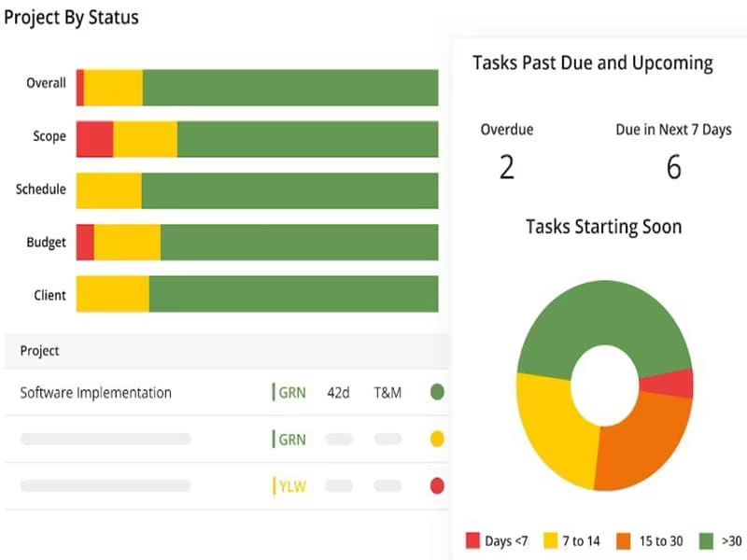
Task: Click the yellow status dot in second project row
Action: point(437,439)
